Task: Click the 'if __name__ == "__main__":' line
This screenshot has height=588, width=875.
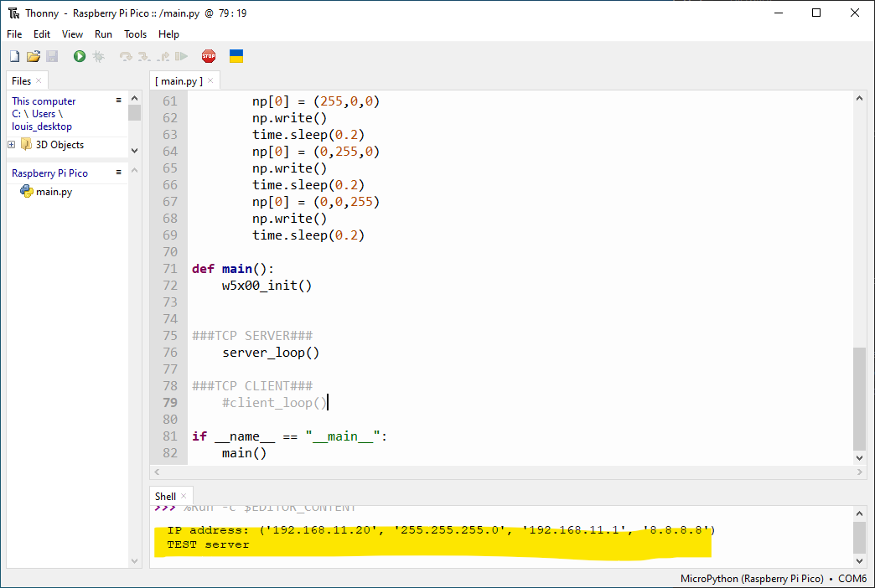Action: 290,436
